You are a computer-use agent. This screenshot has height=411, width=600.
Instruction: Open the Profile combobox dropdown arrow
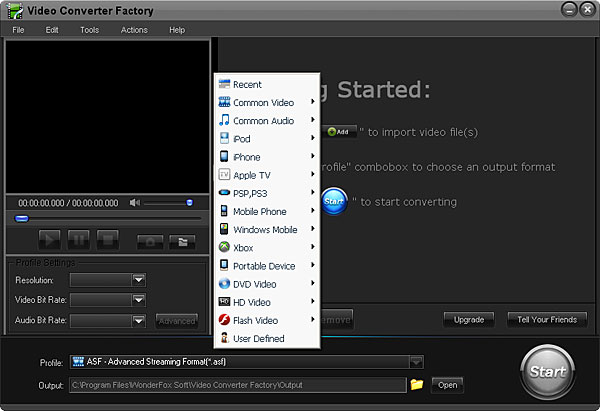coord(416,362)
